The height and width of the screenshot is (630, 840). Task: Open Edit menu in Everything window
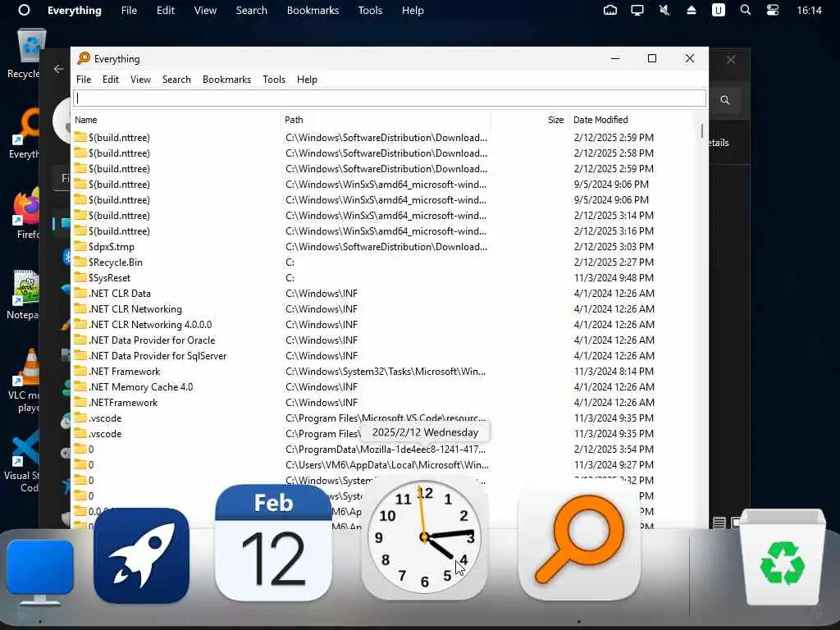coord(111,80)
